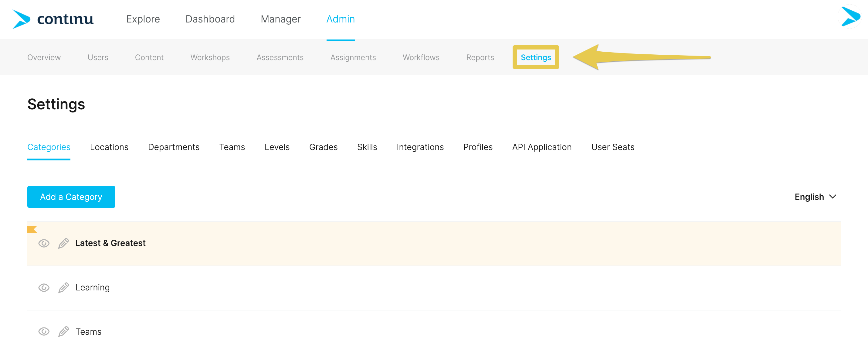Switch to the Skills settings tab
The height and width of the screenshot is (353, 868).
[x=367, y=147]
